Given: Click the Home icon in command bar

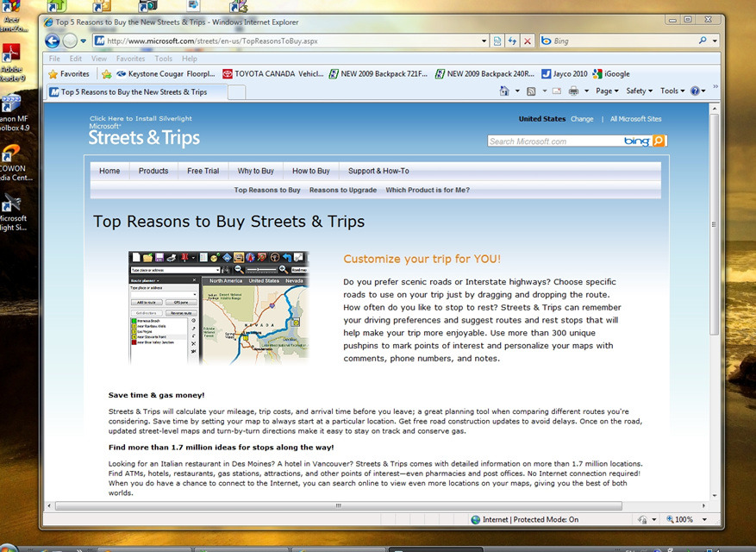Looking at the screenshot, I should [503, 91].
